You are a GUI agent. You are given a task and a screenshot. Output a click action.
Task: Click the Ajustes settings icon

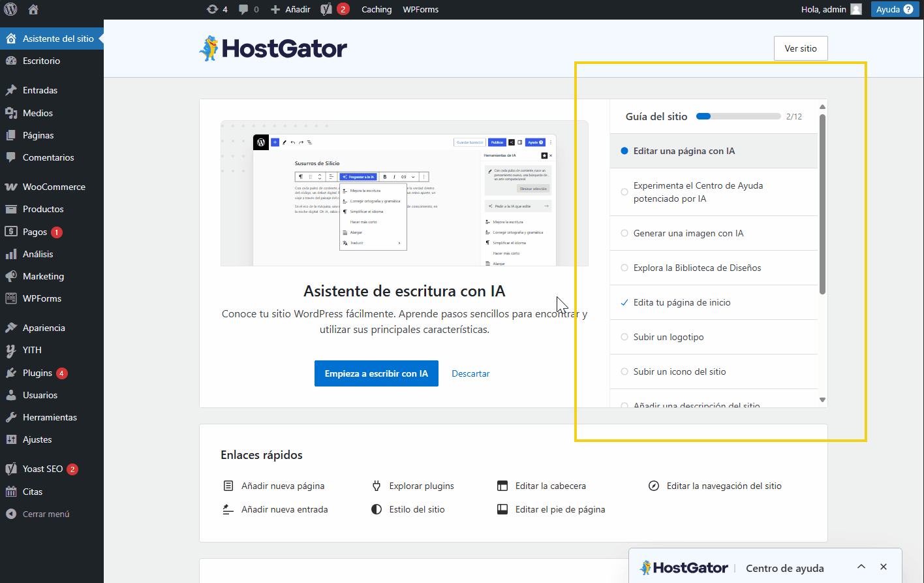pyautogui.click(x=11, y=439)
